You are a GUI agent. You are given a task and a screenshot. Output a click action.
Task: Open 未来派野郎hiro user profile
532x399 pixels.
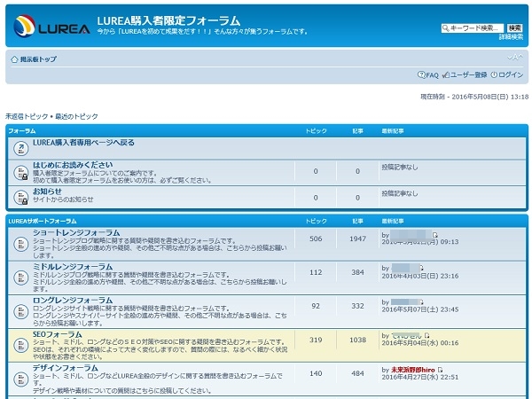click(x=413, y=370)
